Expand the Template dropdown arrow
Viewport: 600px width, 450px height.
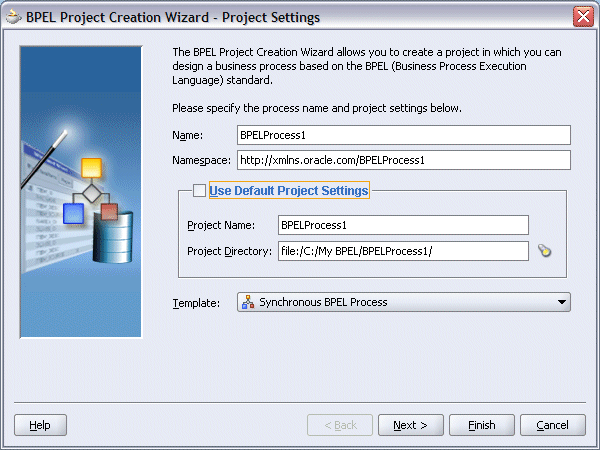click(x=562, y=302)
